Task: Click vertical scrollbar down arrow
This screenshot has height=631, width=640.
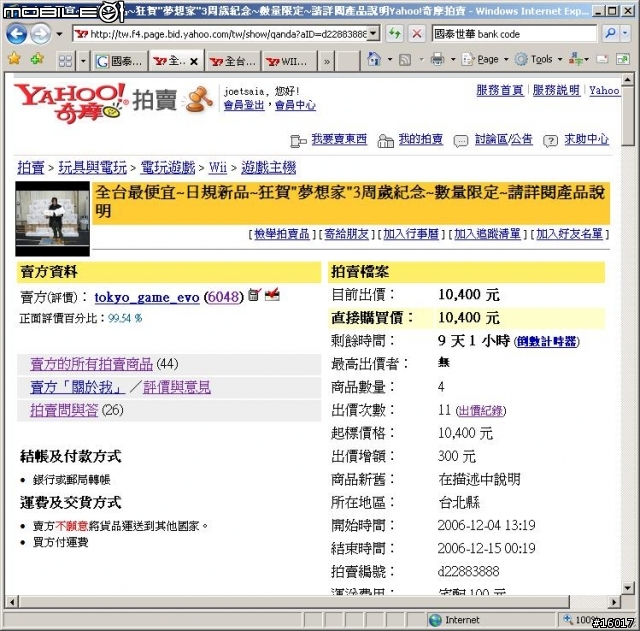Action: tap(627, 588)
